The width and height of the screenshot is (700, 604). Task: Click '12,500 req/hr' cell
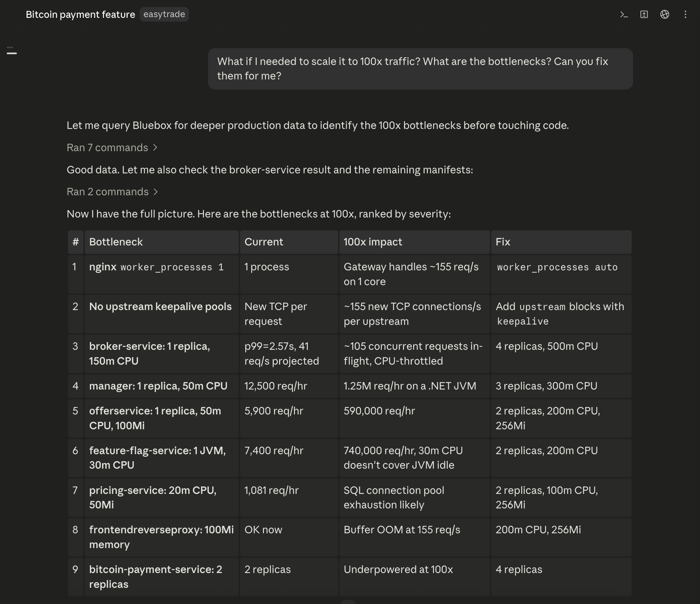tap(289, 386)
